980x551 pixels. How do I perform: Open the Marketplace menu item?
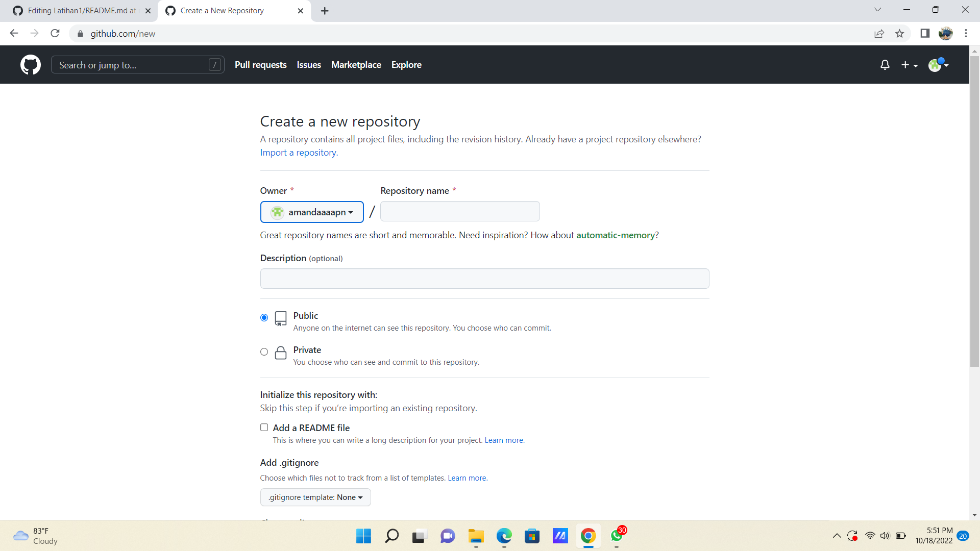[x=356, y=65]
